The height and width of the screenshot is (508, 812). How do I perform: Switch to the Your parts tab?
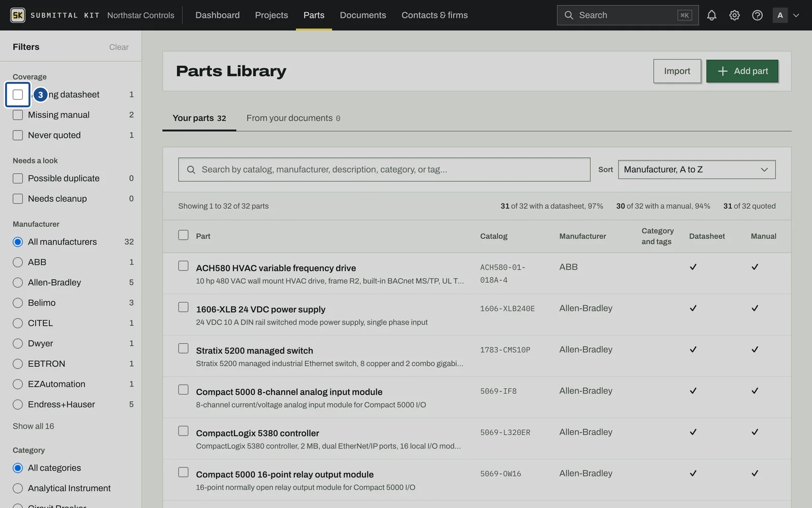click(x=199, y=118)
